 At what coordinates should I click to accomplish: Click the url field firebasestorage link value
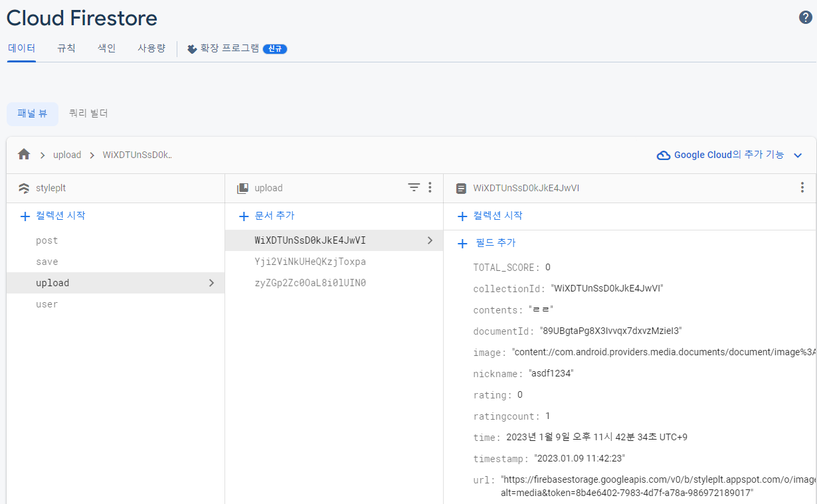(658, 486)
